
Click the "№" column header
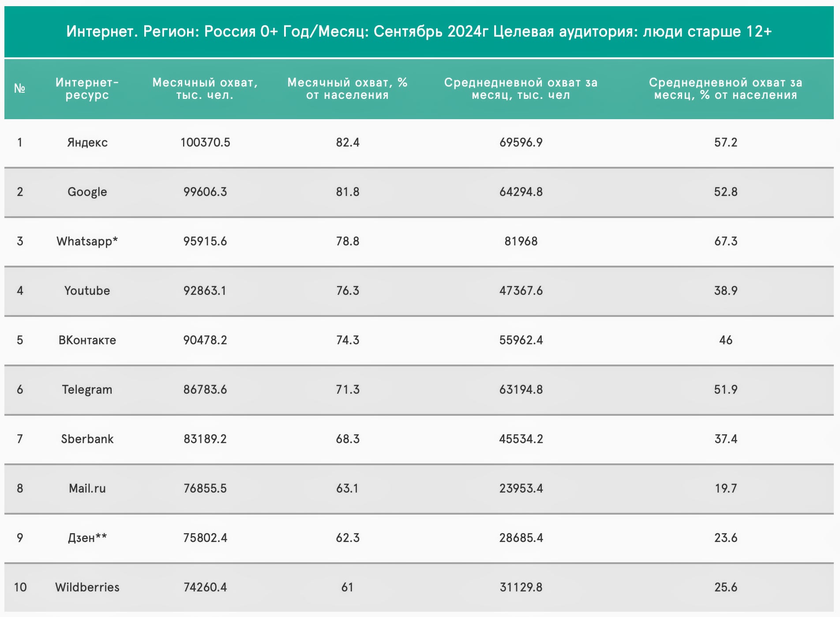click(19, 89)
